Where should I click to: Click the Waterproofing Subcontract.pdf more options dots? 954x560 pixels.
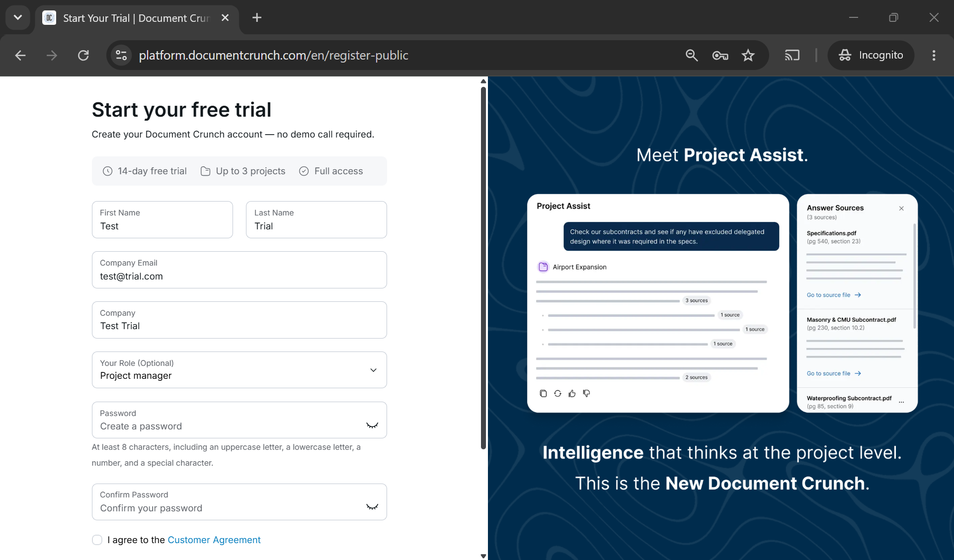pyautogui.click(x=901, y=402)
